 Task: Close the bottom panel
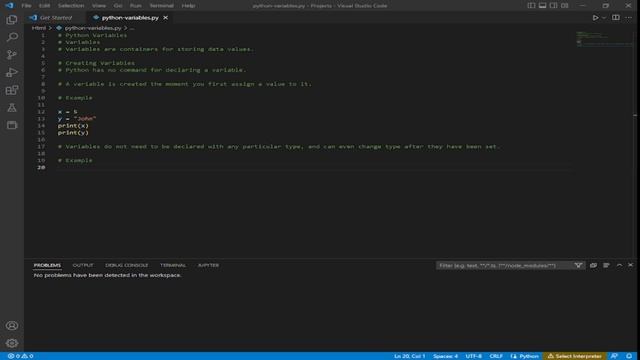(x=630, y=265)
